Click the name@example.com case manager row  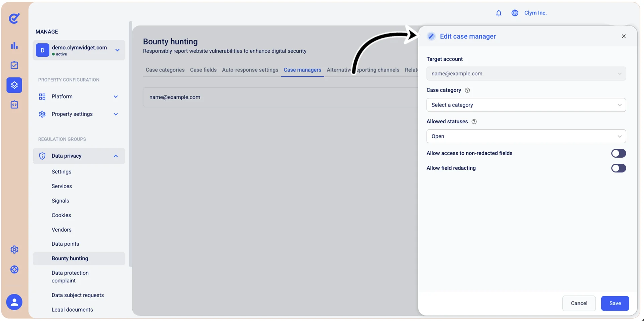281,97
